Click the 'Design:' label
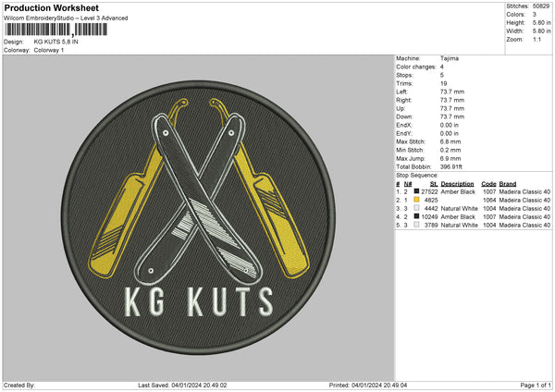555x392 pixels. tap(14, 42)
